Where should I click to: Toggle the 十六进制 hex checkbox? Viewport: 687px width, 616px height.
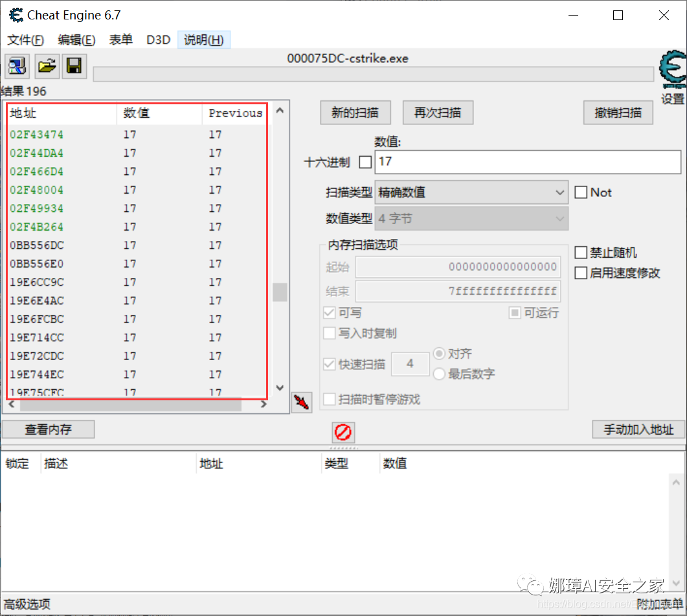[x=365, y=162]
